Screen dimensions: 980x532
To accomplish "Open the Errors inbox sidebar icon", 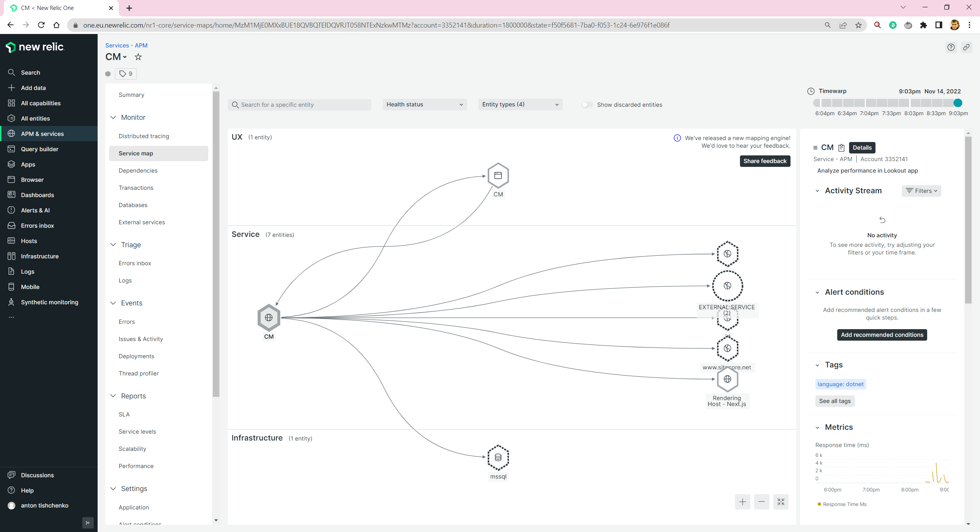I will click(11, 225).
